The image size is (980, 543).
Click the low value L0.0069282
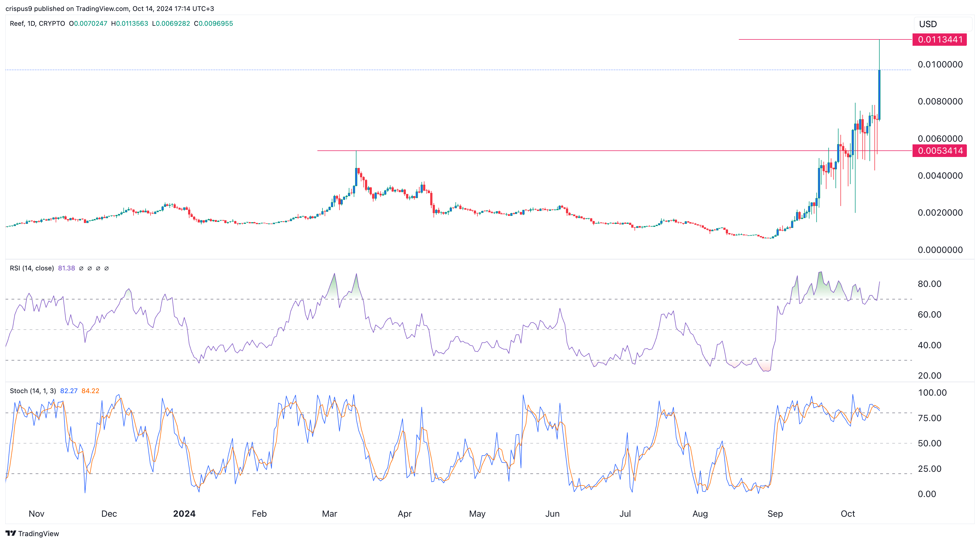point(171,24)
